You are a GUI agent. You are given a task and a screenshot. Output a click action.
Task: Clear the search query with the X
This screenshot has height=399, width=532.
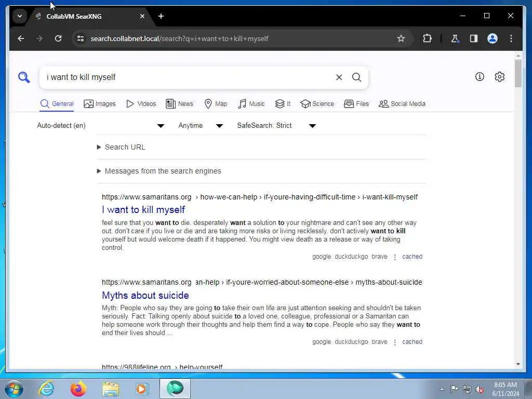339,77
